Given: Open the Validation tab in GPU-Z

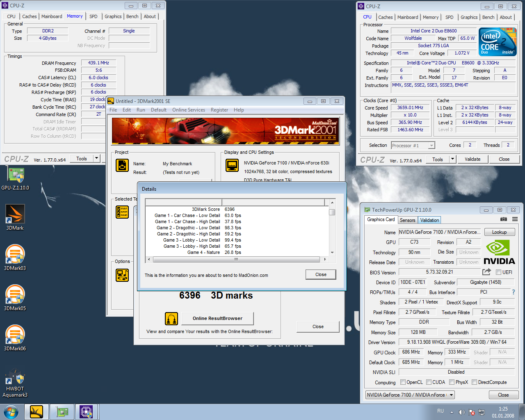Looking at the screenshot, I should (x=429, y=220).
